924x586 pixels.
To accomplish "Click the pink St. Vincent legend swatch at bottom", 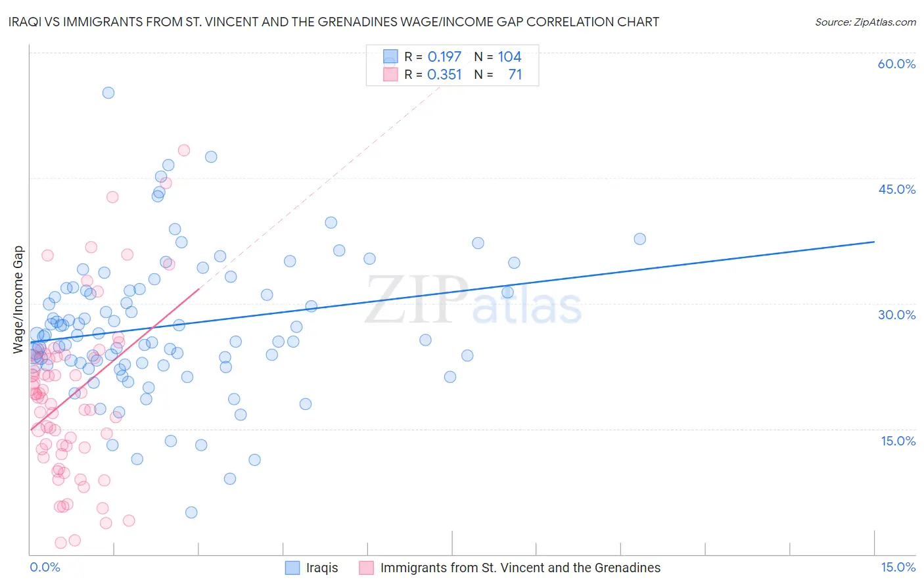I will click(x=367, y=568).
